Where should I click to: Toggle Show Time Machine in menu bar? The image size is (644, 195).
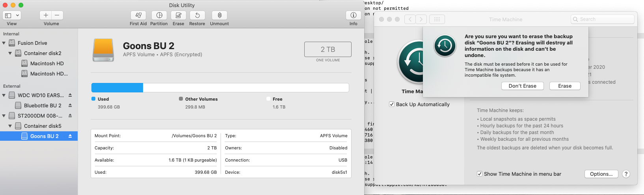(x=480, y=174)
